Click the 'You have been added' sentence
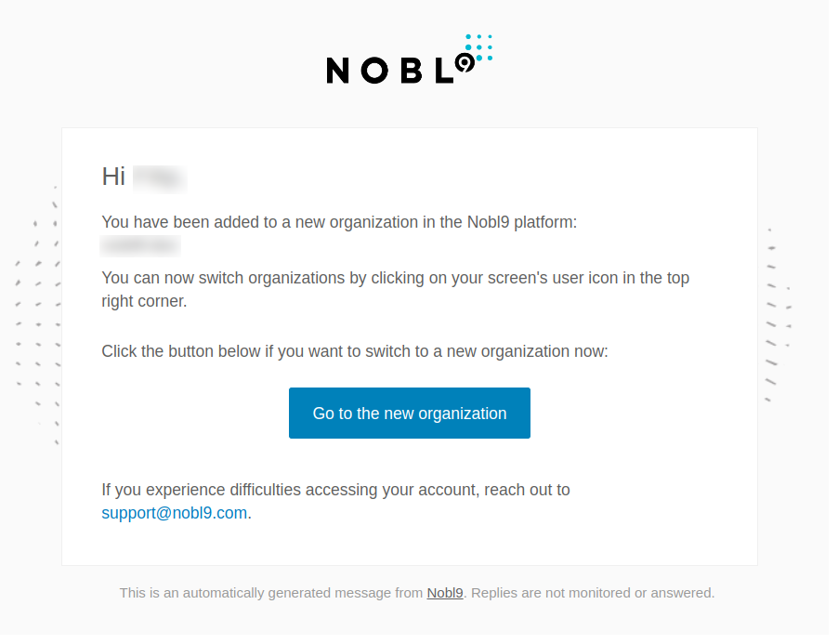This screenshot has width=838, height=644. click(339, 222)
